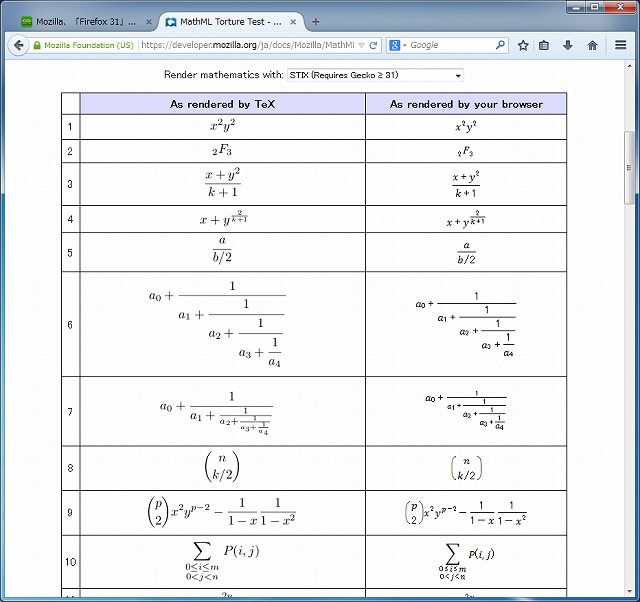
Task: Click row number 8 cell
Action: click(71, 468)
